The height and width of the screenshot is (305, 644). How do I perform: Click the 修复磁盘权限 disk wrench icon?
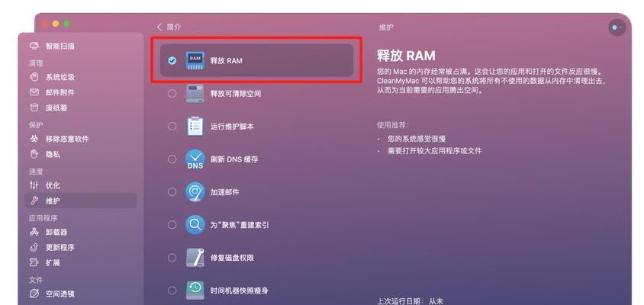point(195,258)
